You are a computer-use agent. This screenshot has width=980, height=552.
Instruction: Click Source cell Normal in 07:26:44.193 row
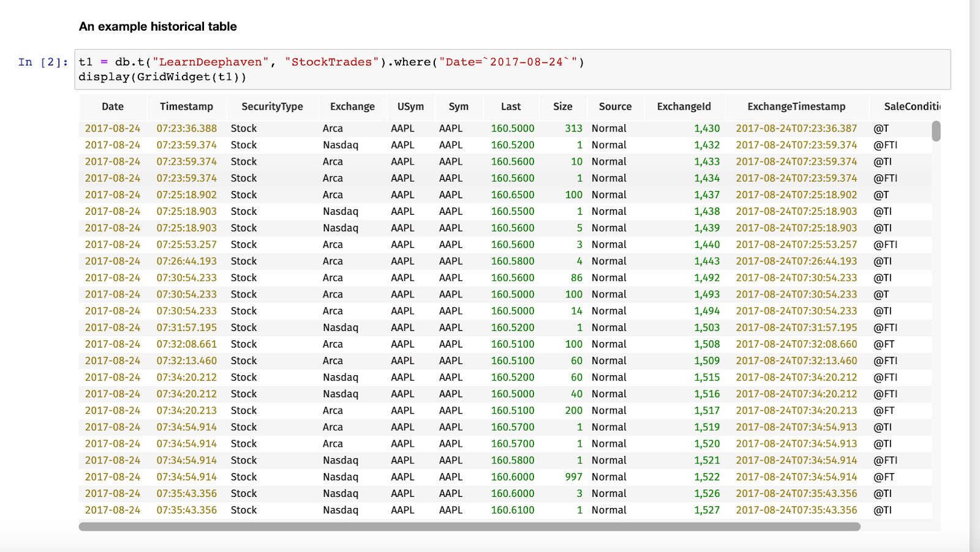click(609, 261)
